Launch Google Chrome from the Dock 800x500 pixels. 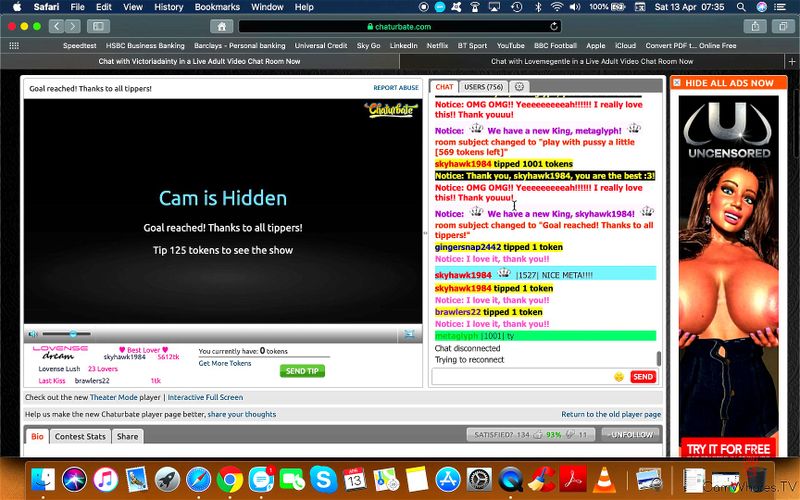pyautogui.click(x=230, y=480)
